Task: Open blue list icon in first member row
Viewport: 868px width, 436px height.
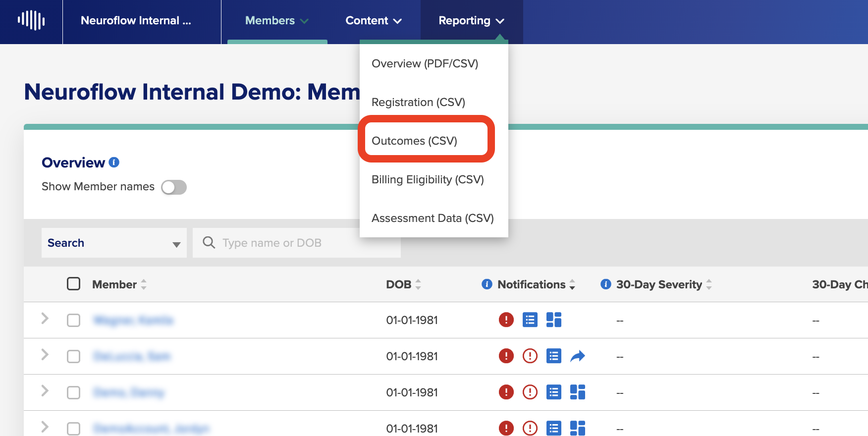Action: pos(530,320)
